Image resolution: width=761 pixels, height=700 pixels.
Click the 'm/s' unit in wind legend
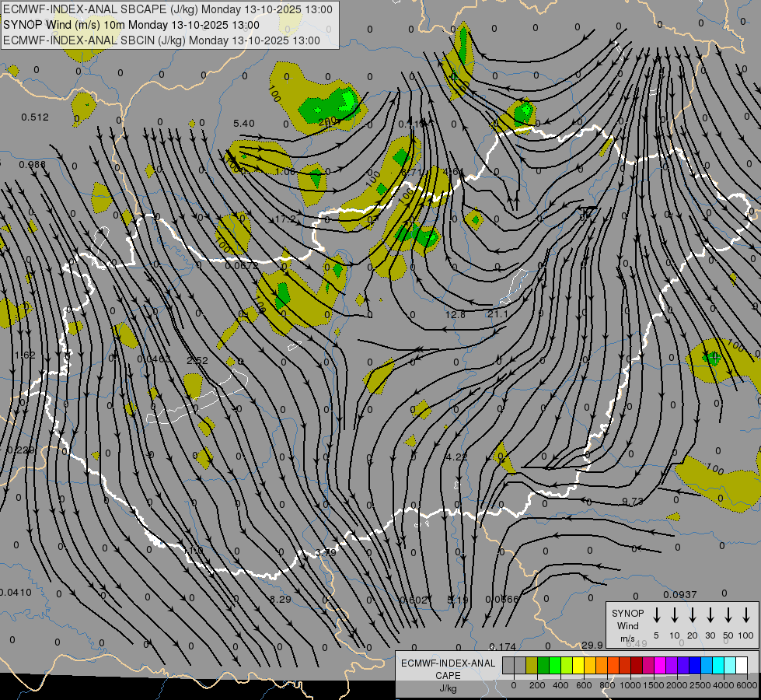[x=627, y=639]
